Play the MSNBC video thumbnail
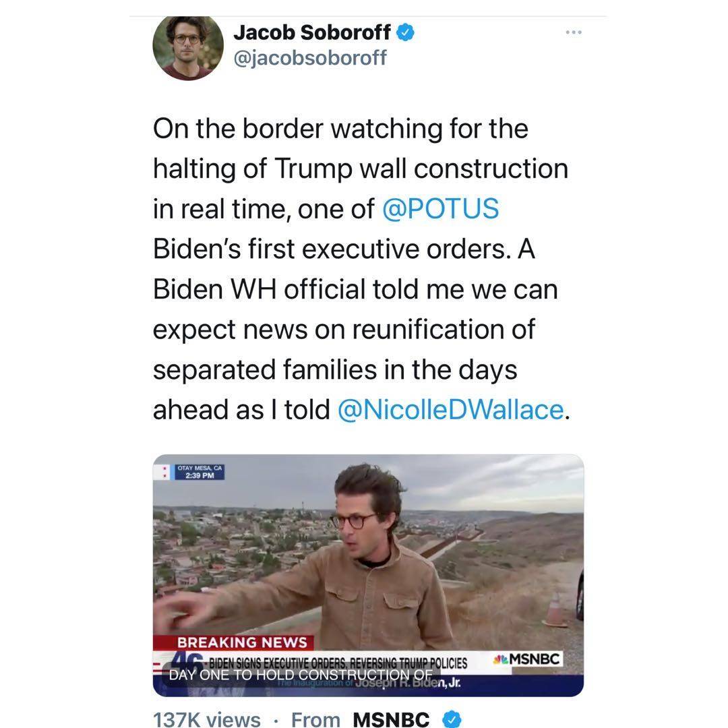728x728 pixels. [x=368, y=575]
